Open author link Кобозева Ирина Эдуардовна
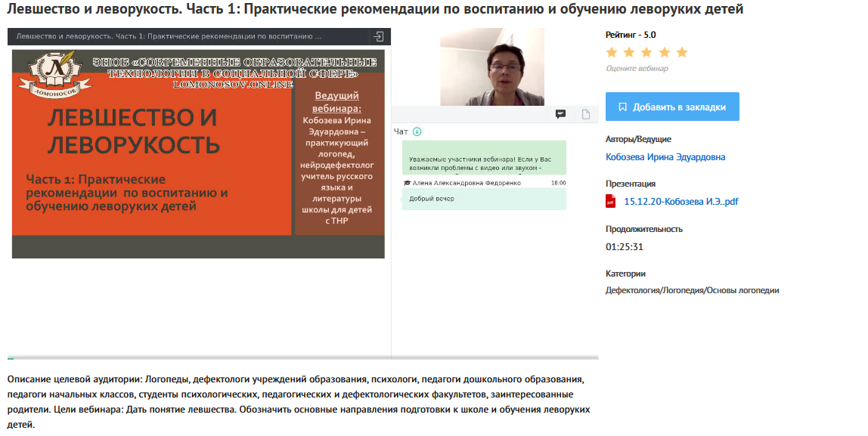This screenshot has width=868, height=436. [665, 157]
